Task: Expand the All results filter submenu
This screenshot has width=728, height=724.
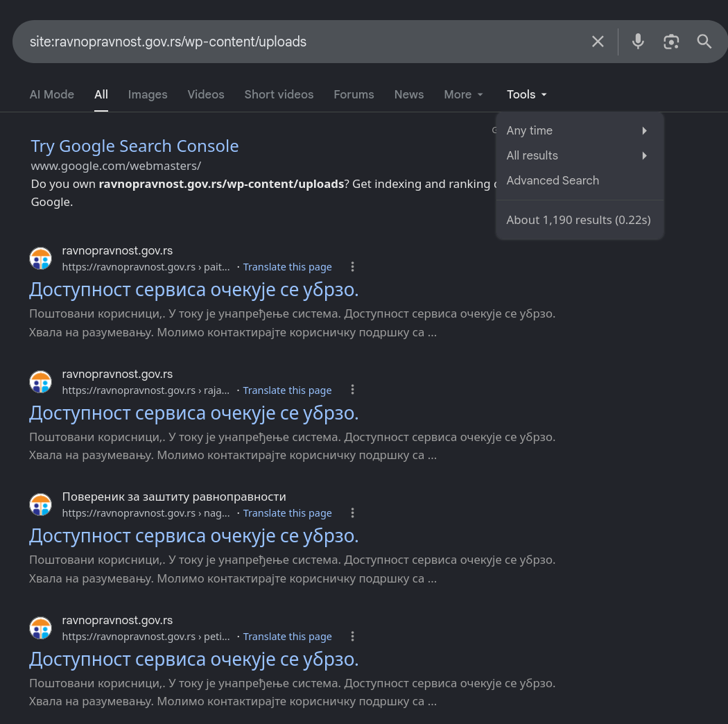Action: 580,155
